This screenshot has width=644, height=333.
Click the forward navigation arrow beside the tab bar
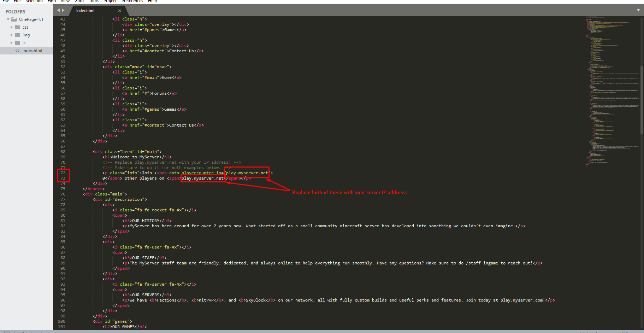pos(63,10)
